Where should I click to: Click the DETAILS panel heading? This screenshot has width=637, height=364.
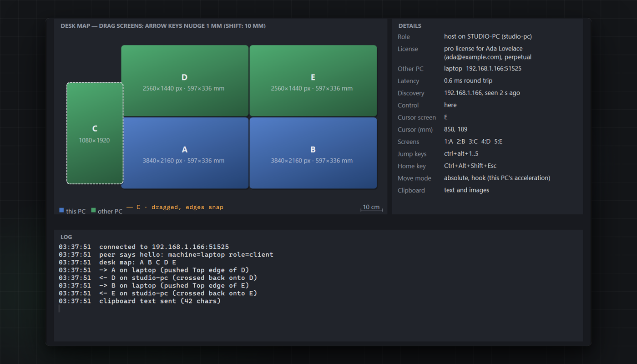coord(410,26)
